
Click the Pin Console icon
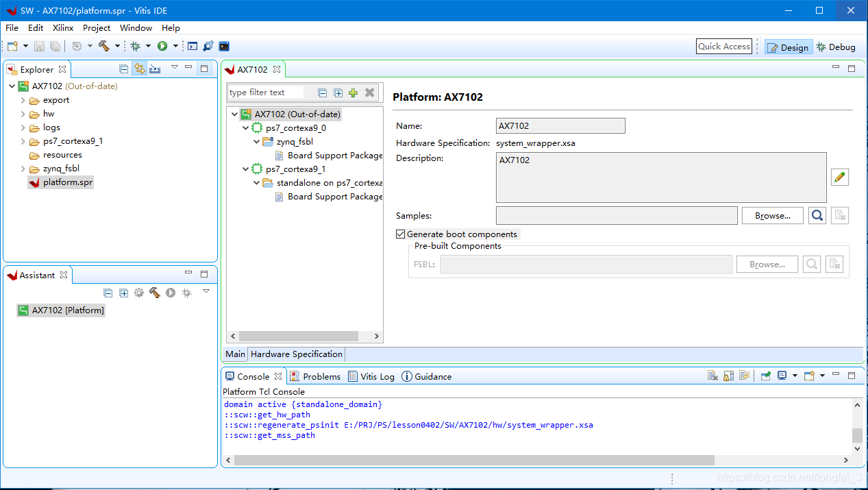pos(765,376)
